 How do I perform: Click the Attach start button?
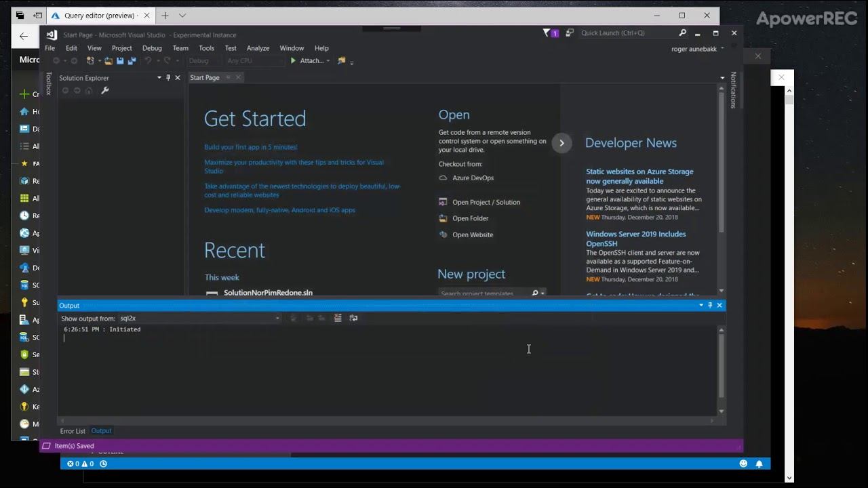click(x=307, y=60)
